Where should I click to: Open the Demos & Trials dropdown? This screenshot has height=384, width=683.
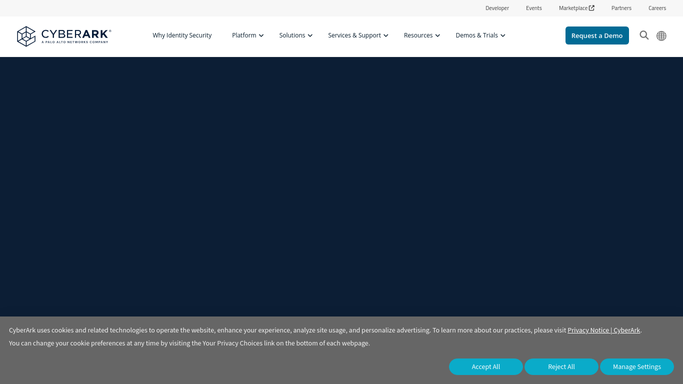(480, 35)
